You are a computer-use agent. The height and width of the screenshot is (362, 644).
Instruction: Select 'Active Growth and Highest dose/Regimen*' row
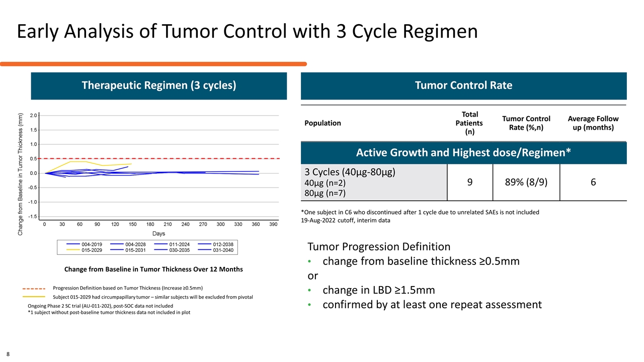(x=463, y=153)
